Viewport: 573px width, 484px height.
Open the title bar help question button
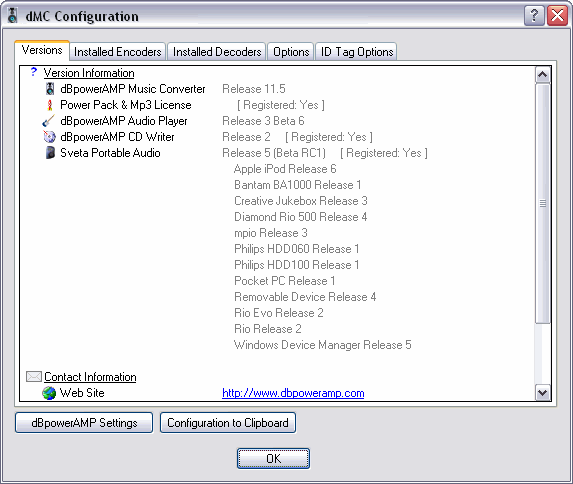pyautogui.click(x=534, y=16)
